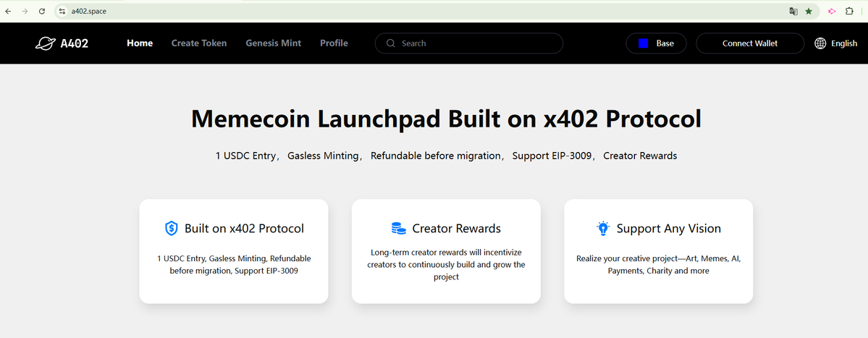Image resolution: width=868 pixels, height=338 pixels.
Task: Click the bookmark star icon
Action: point(809,11)
